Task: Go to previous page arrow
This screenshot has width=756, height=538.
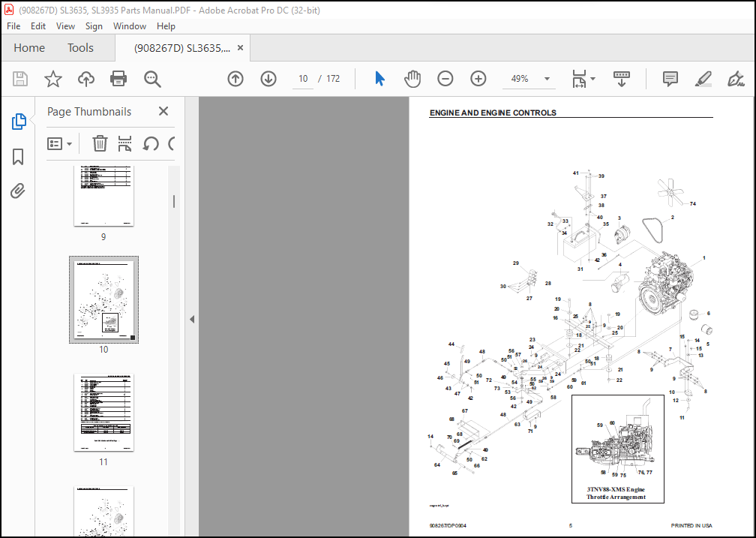Action: 235,79
